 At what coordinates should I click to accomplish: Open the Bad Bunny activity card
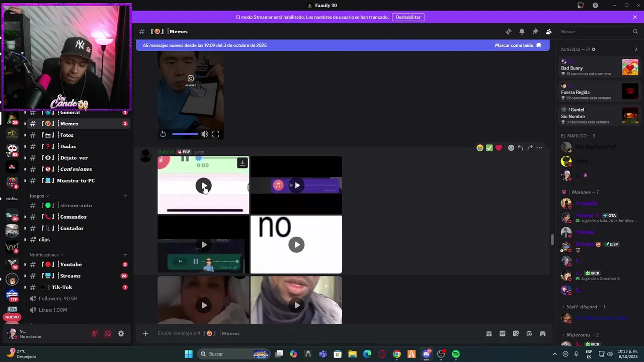pyautogui.click(x=599, y=67)
